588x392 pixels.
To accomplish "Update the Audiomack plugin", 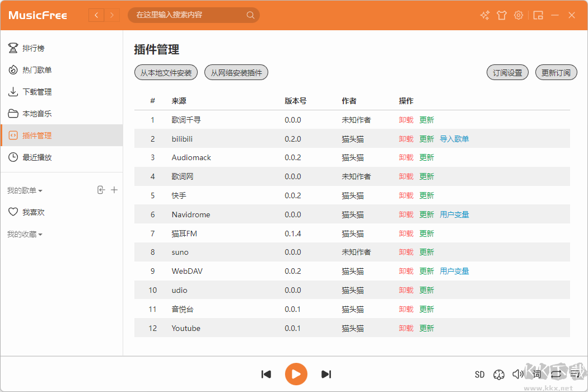I will coord(426,157).
